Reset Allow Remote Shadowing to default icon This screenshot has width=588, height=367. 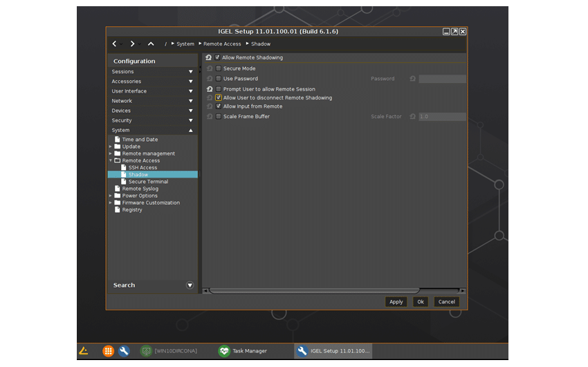(209, 57)
